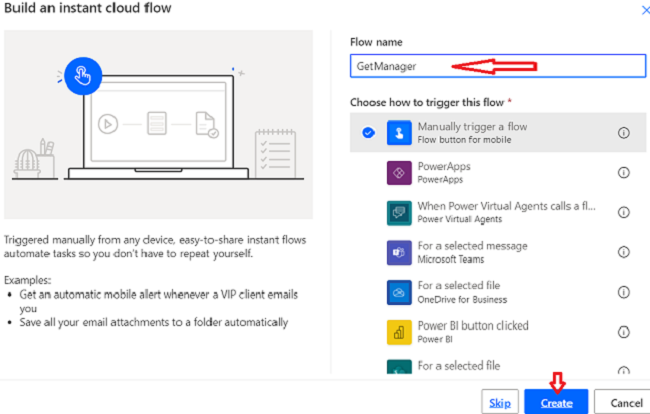The height and width of the screenshot is (414, 650).
Task: Open info for Teams selected message trigger
Action: tap(623, 252)
